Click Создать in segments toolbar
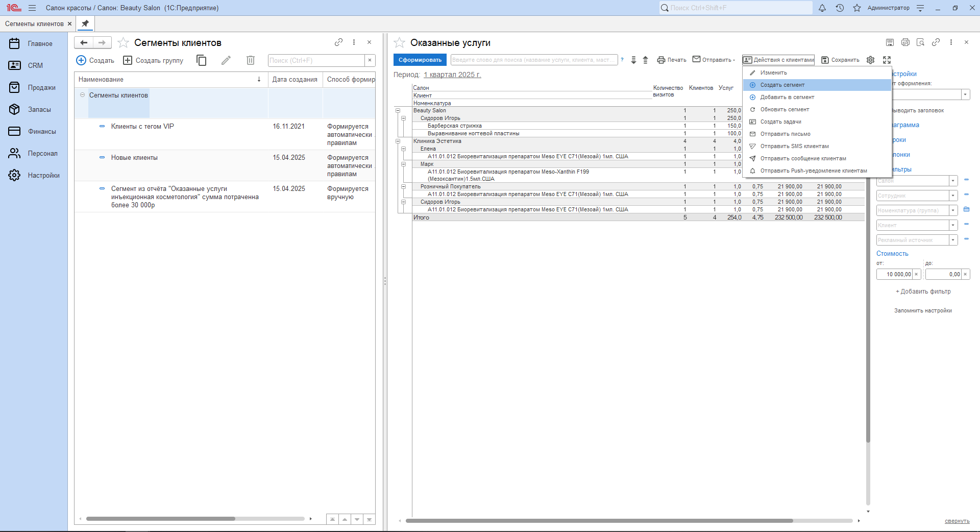Image resolution: width=980 pixels, height=532 pixels. click(95, 60)
